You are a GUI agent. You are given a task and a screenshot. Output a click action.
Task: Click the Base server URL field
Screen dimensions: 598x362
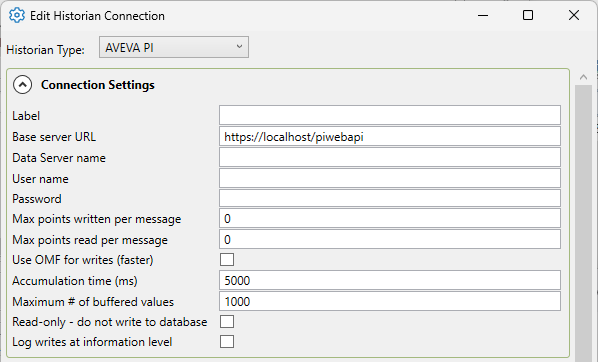click(390, 136)
